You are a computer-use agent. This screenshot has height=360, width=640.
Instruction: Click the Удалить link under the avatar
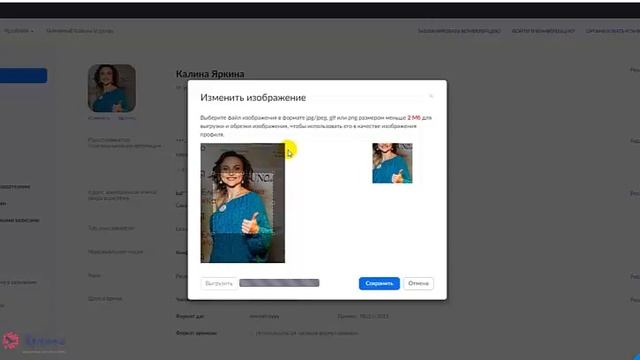tap(127, 118)
